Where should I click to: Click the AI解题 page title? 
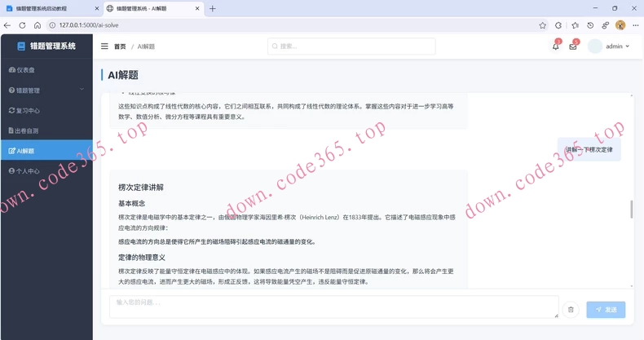123,75
